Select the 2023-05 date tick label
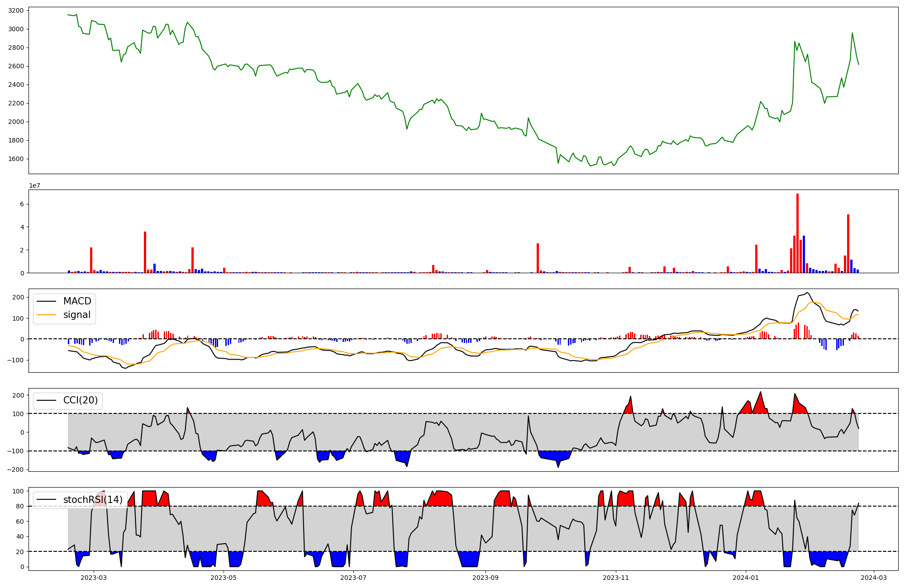The height and width of the screenshot is (588, 905). 224,578
